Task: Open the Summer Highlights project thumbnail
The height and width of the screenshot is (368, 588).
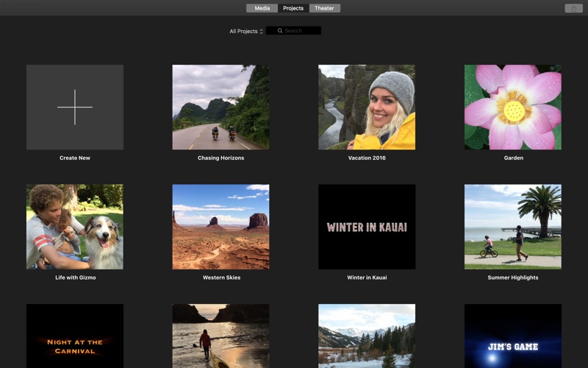Action: pyautogui.click(x=513, y=227)
